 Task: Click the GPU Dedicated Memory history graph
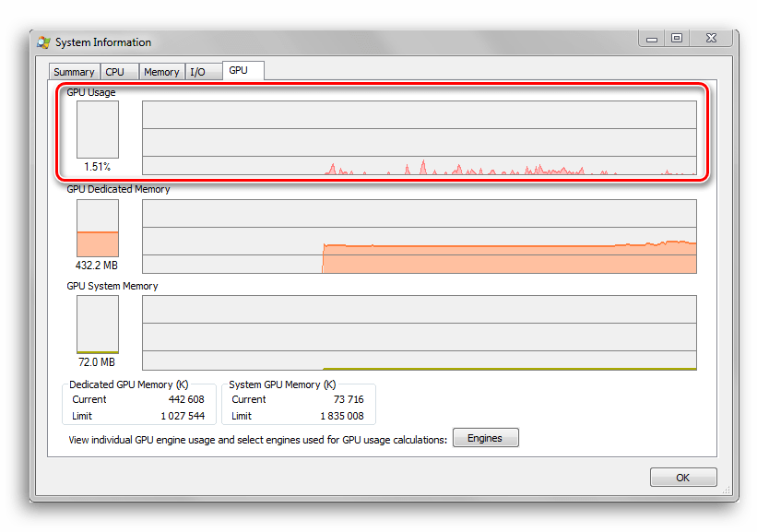[x=420, y=236]
